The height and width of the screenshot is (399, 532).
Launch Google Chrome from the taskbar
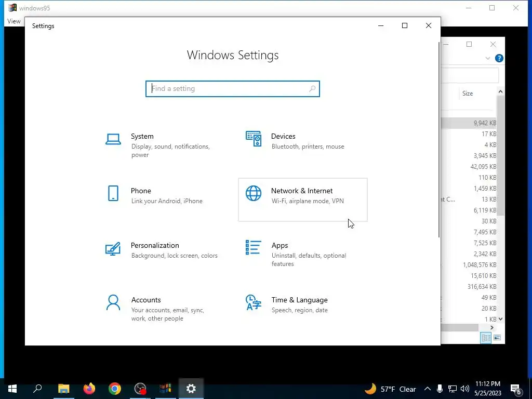tap(115, 389)
